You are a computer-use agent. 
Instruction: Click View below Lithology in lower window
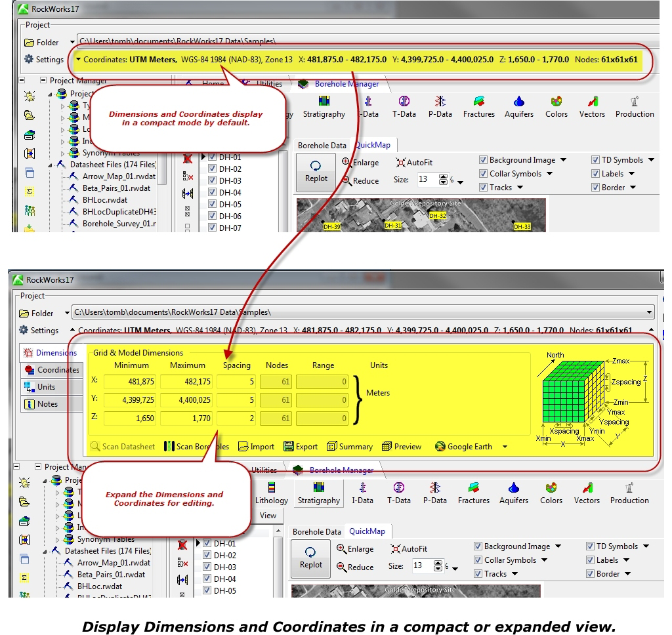pos(268,516)
